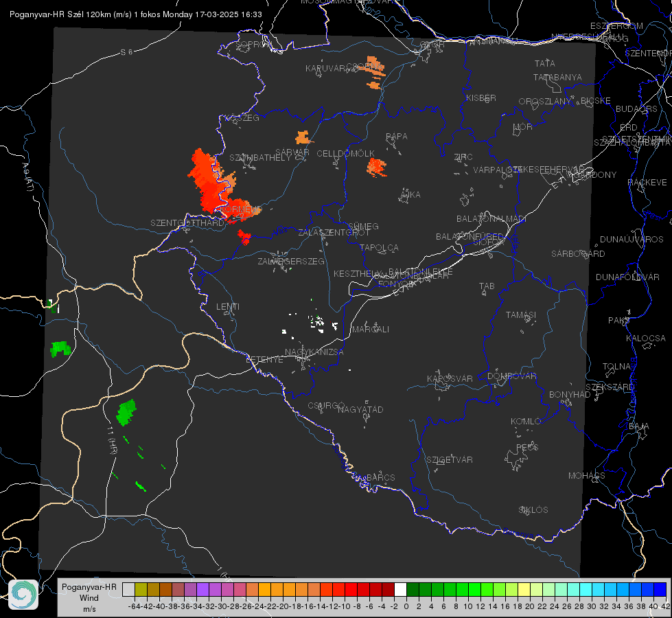Image resolution: width=672 pixels, height=618 pixels.
Task: Click the SIKLÓS city label
Action: coord(533,510)
